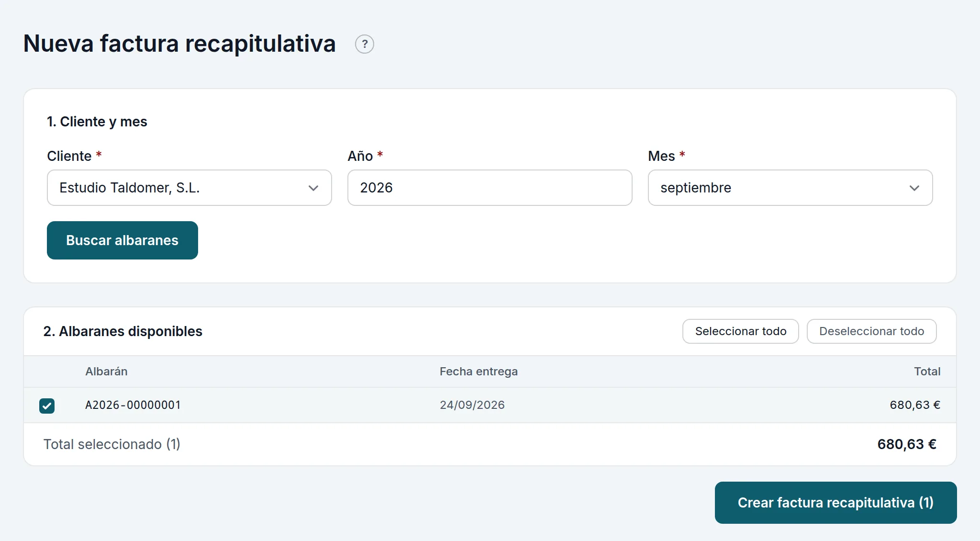The width and height of the screenshot is (980, 541).
Task: Click the Total seleccionado (1) label
Action: click(x=111, y=444)
